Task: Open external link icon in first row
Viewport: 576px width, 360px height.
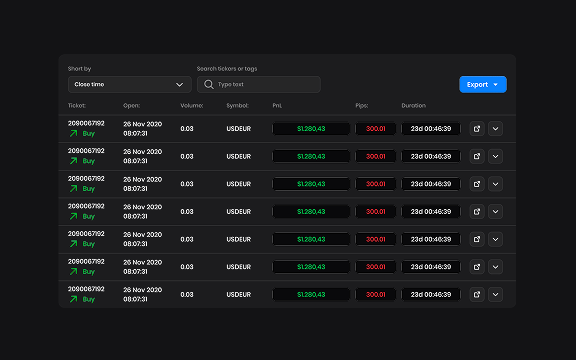Action: pyautogui.click(x=477, y=129)
